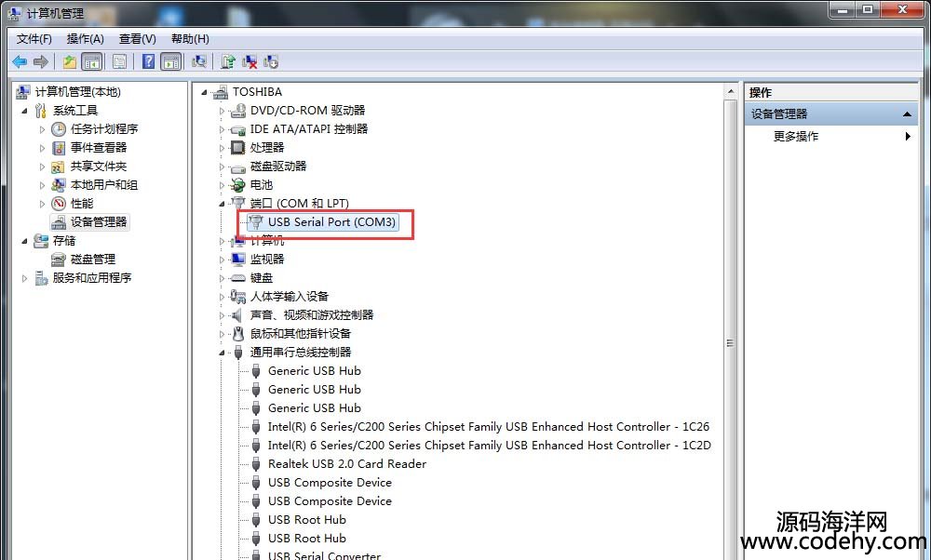Image resolution: width=931 pixels, height=560 pixels.
Task: Click the Up One Level folder icon
Action: pos(70,61)
